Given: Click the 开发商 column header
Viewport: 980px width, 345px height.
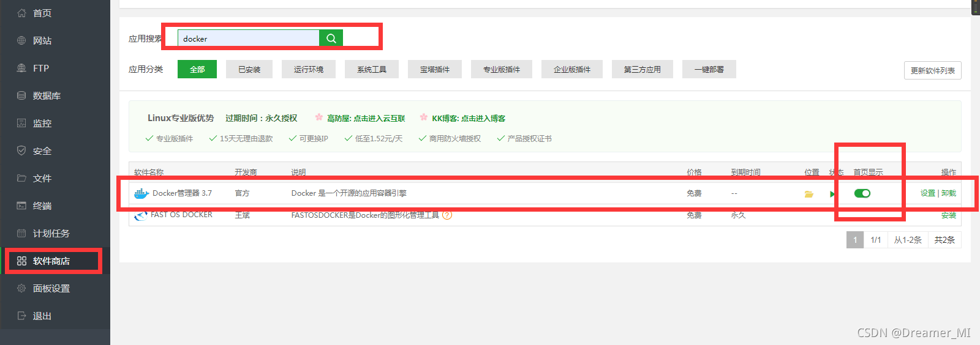Looking at the screenshot, I should [x=246, y=172].
